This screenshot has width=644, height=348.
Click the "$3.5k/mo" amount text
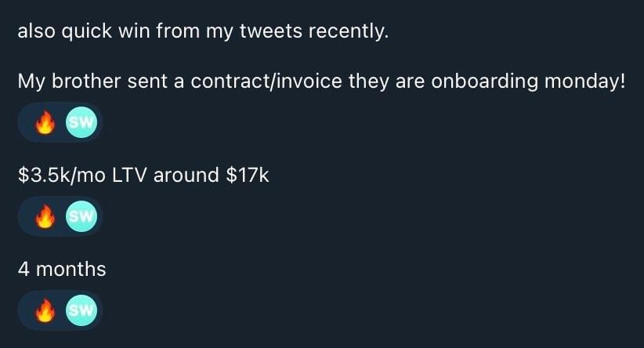62,175
